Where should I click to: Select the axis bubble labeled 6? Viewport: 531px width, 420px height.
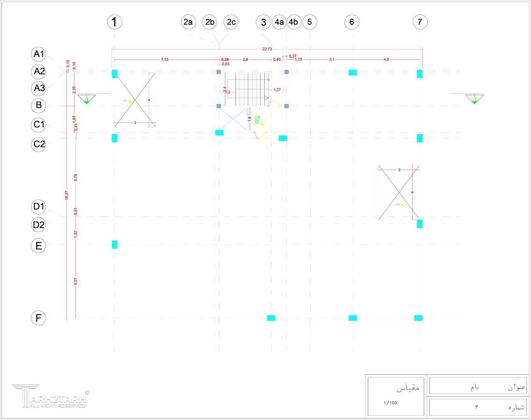click(x=352, y=22)
